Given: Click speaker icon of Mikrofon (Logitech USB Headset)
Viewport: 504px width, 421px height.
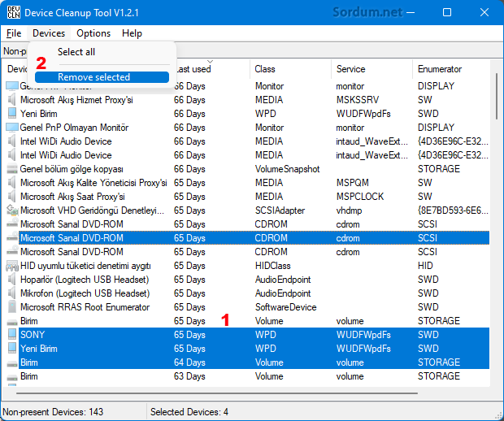Looking at the screenshot, I should click(x=12, y=293).
